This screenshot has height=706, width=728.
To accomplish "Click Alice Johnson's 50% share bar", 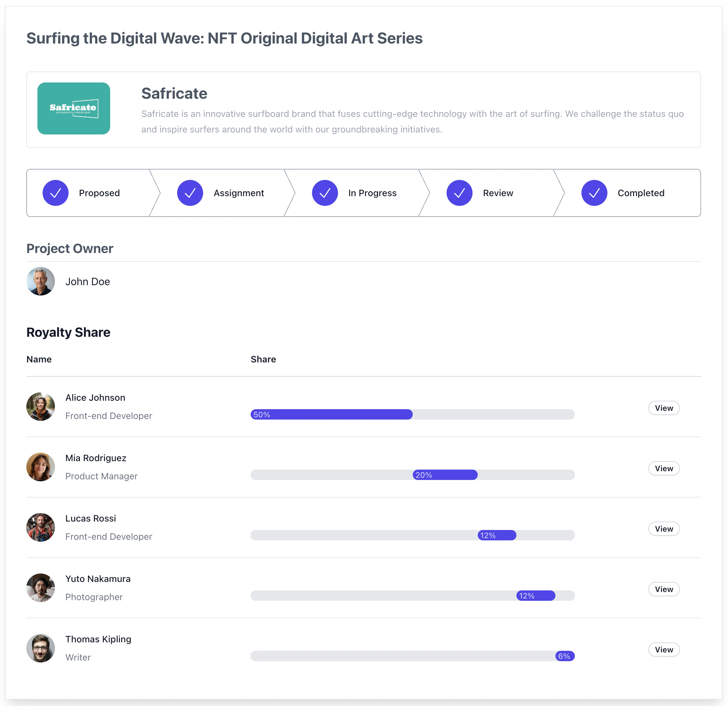I will click(331, 414).
